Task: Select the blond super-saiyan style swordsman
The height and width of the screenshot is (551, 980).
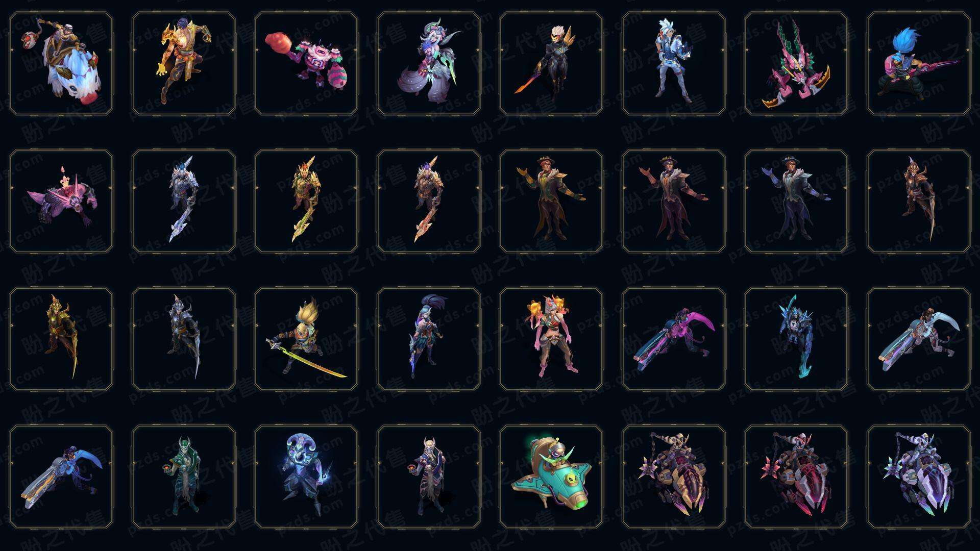Action: point(306,339)
